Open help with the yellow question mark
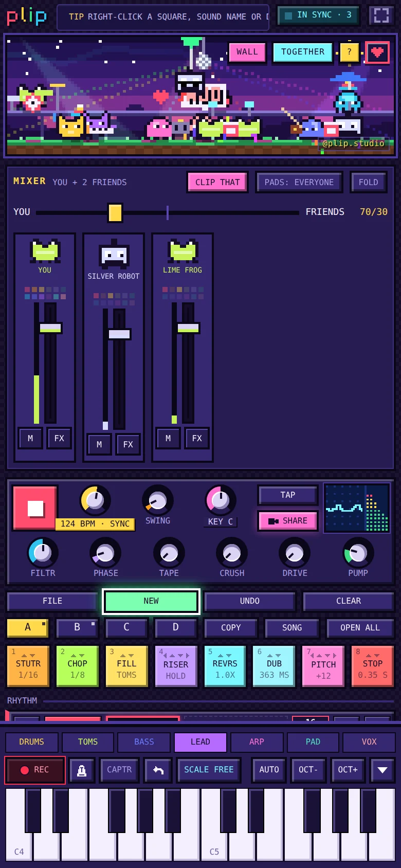Viewport: 401px width, 868px height. click(x=349, y=52)
